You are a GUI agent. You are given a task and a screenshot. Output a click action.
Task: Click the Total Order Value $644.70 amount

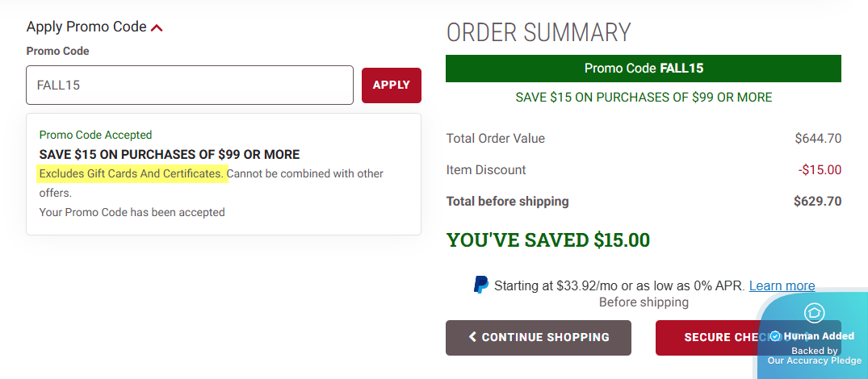818,139
